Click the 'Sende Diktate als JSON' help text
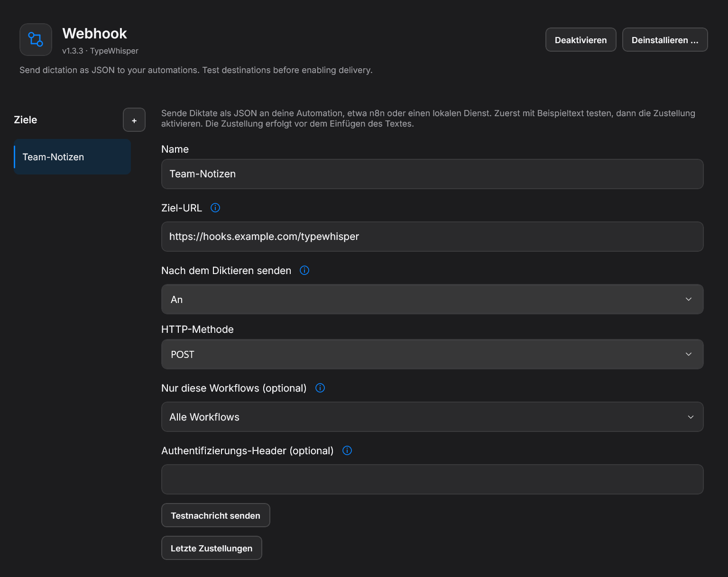728x577 pixels. 428,119
